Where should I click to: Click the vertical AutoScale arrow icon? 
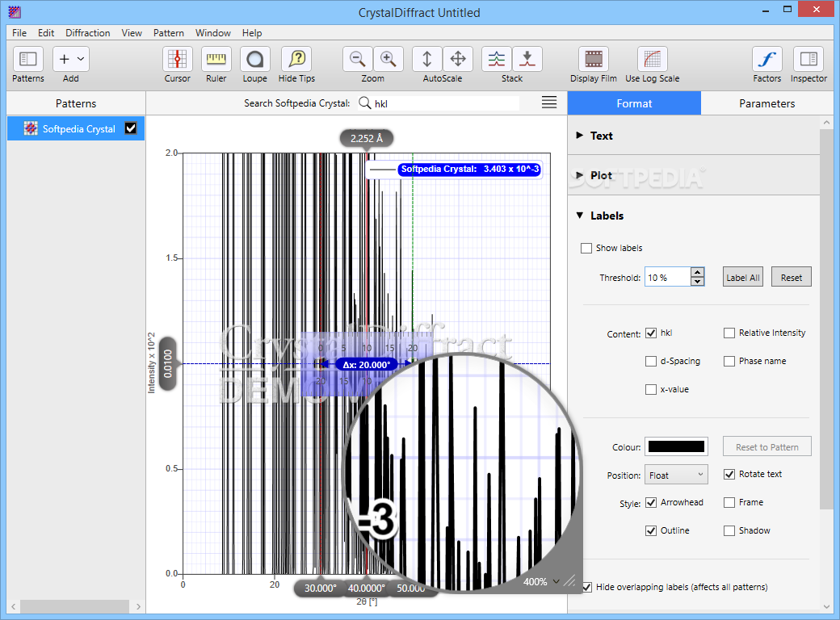coord(427,59)
